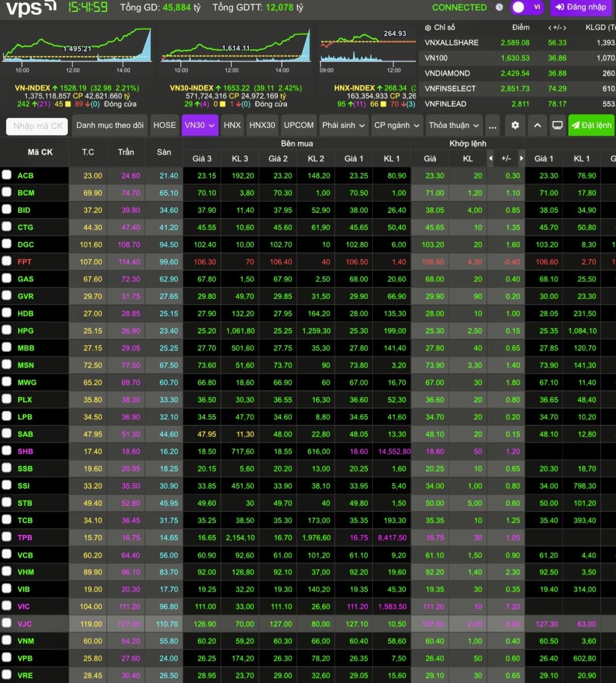
Task: Select the HOSE tab
Action: tap(165, 125)
